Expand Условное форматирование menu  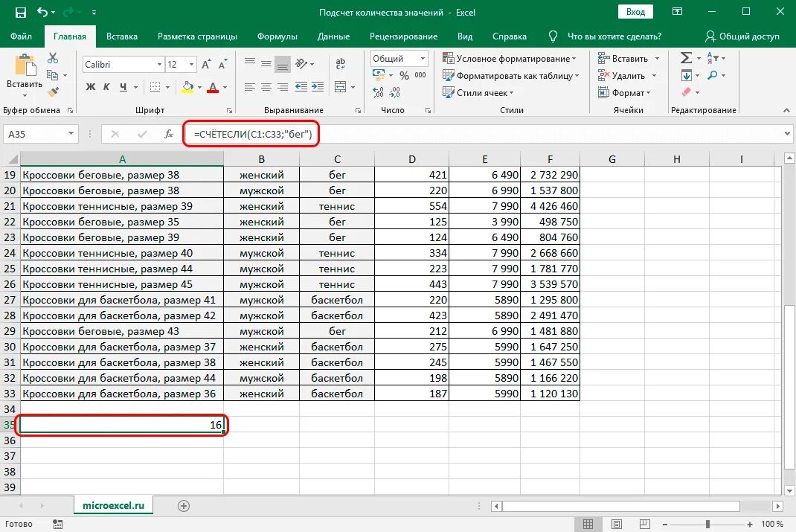509,58
